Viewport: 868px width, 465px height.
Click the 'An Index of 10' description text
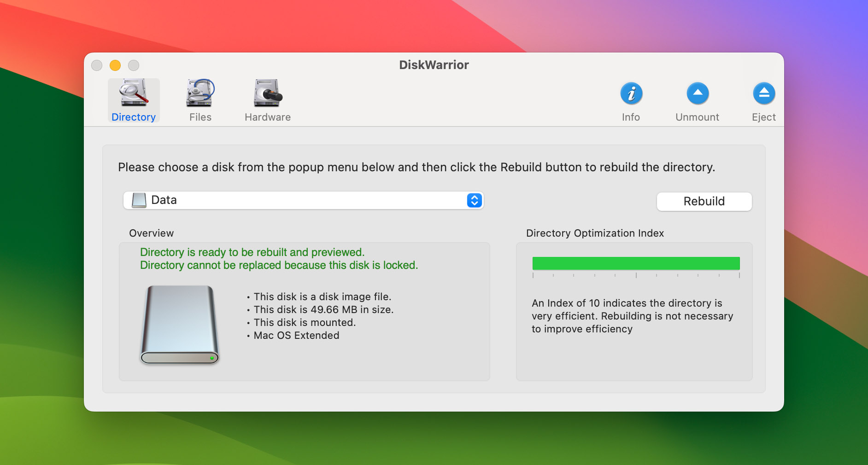click(x=632, y=316)
